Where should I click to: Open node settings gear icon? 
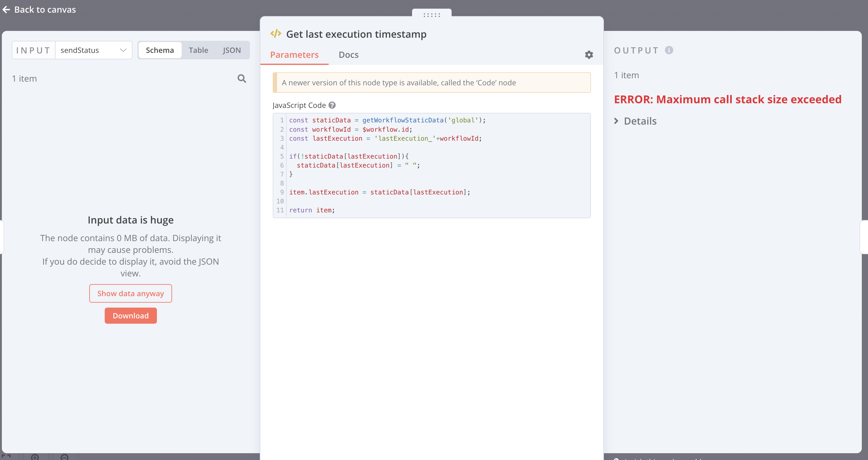click(589, 55)
